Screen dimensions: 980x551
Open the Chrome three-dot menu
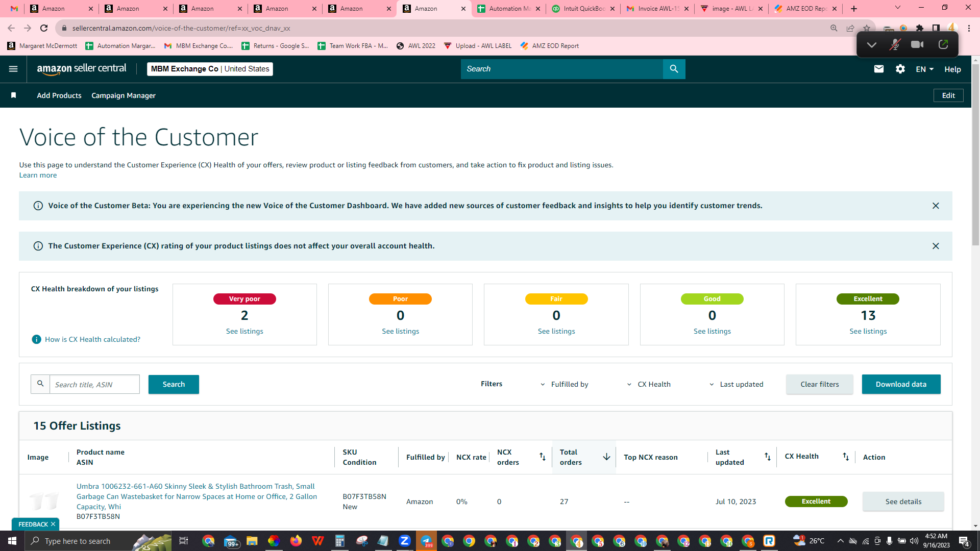pyautogui.click(x=969, y=28)
